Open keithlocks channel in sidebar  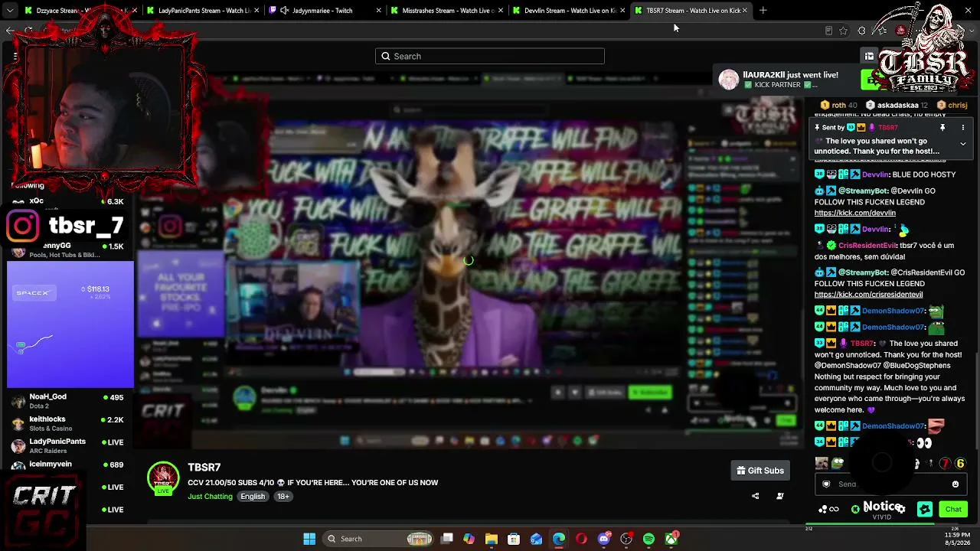click(69, 423)
